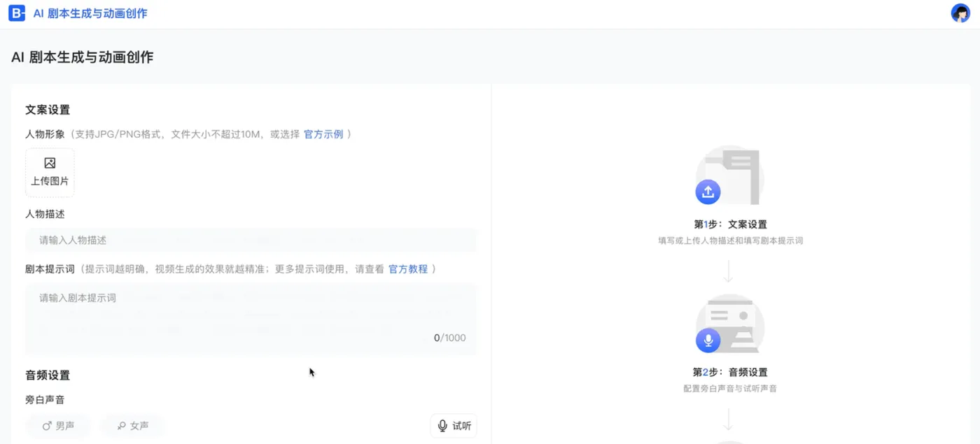Image resolution: width=980 pixels, height=444 pixels.
Task: Click the 0/1000 character counter
Action: [449, 338]
